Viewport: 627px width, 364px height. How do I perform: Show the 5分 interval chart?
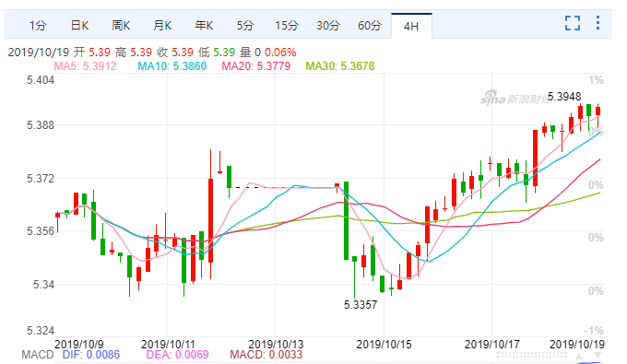pos(245,26)
